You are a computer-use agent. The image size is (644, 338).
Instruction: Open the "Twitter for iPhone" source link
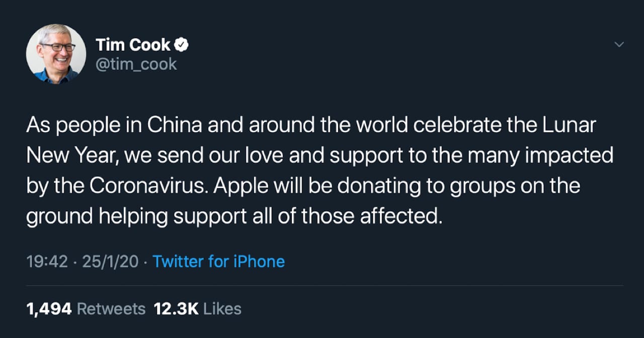pyautogui.click(x=218, y=262)
